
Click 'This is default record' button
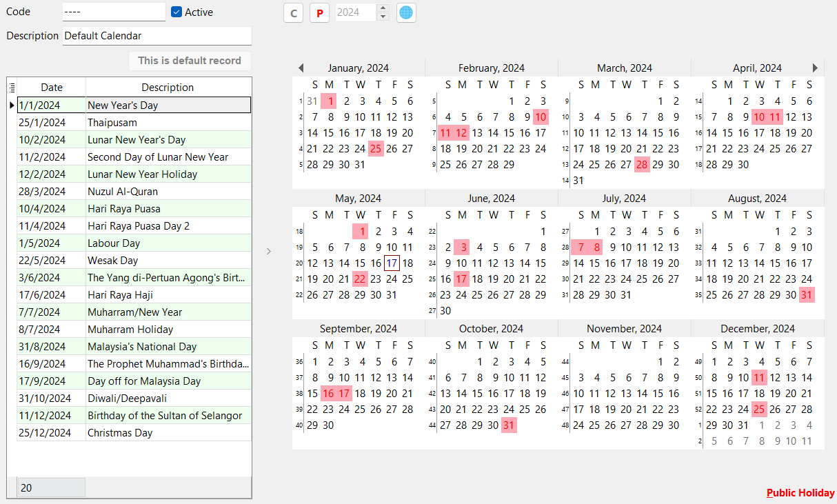190,61
